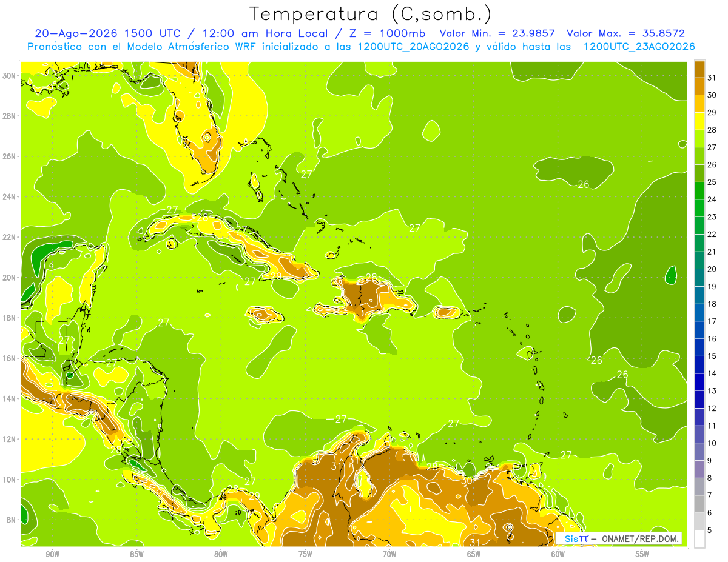
Task: Click the '1200UTC_23AGO2026' valid-until time
Action: point(639,47)
